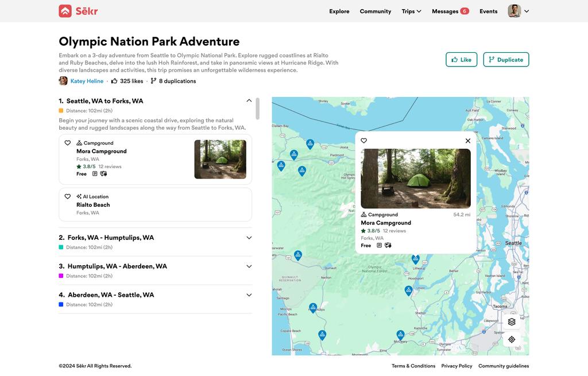Select the campground pin near McCleary
588x376 pixels.
point(400,335)
